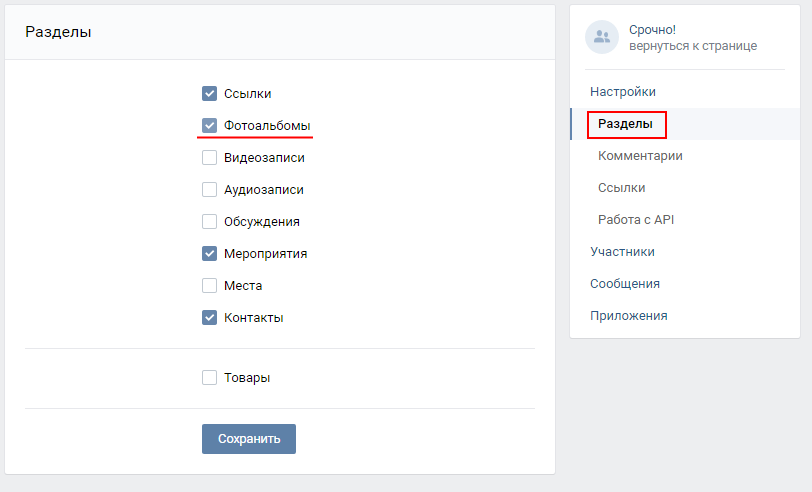Enable the Аудиозаписи checkbox
Image resolution: width=812 pixels, height=492 pixels.
209,190
